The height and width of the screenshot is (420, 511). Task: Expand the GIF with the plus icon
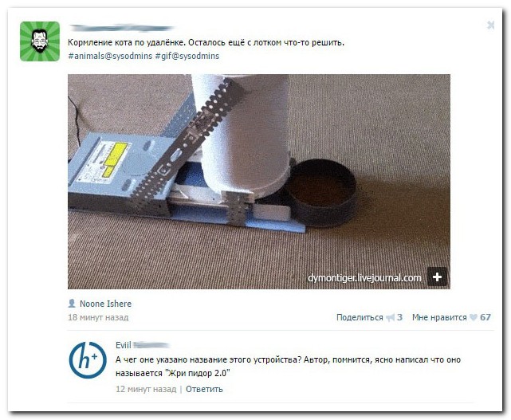coord(437,277)
